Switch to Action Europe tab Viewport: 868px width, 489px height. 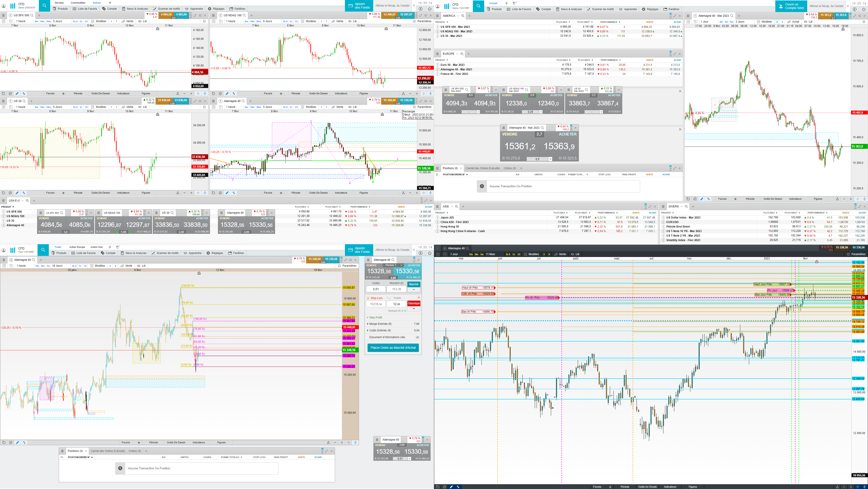coord(77,247)
